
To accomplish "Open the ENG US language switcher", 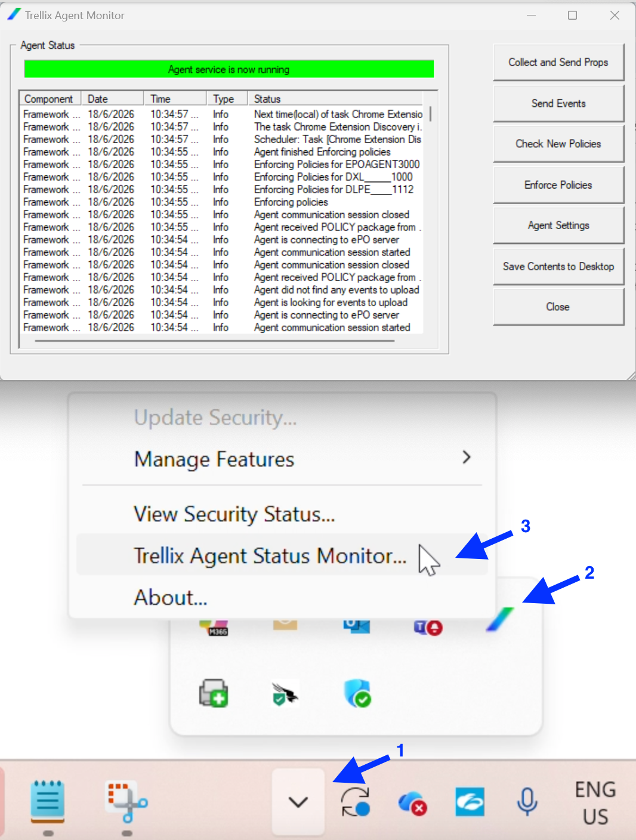I will point(595,803).
